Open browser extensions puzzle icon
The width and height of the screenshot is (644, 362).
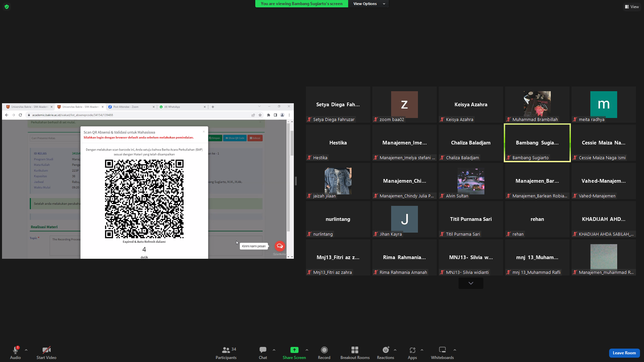(268, 115)
